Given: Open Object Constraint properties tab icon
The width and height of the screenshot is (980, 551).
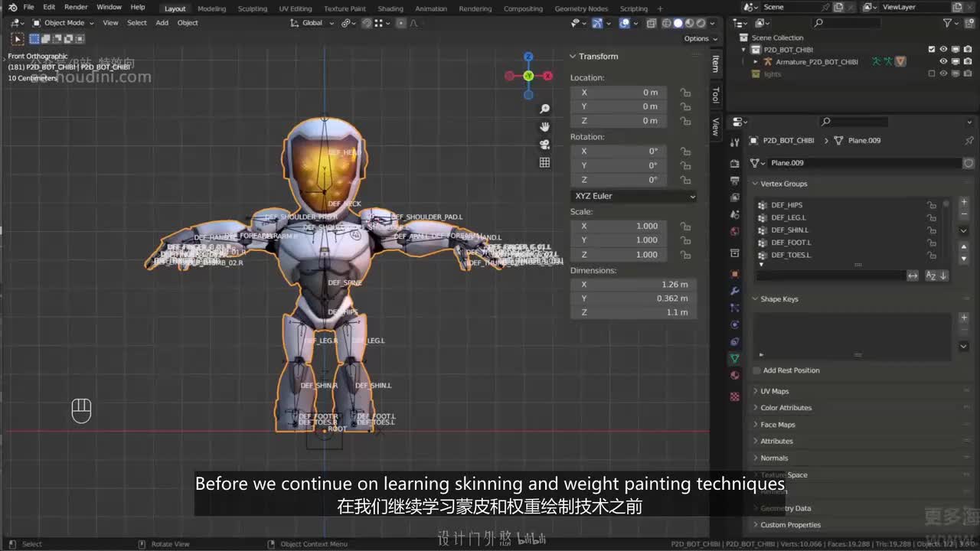Looking at the screenshot, I should pos(735,341).
